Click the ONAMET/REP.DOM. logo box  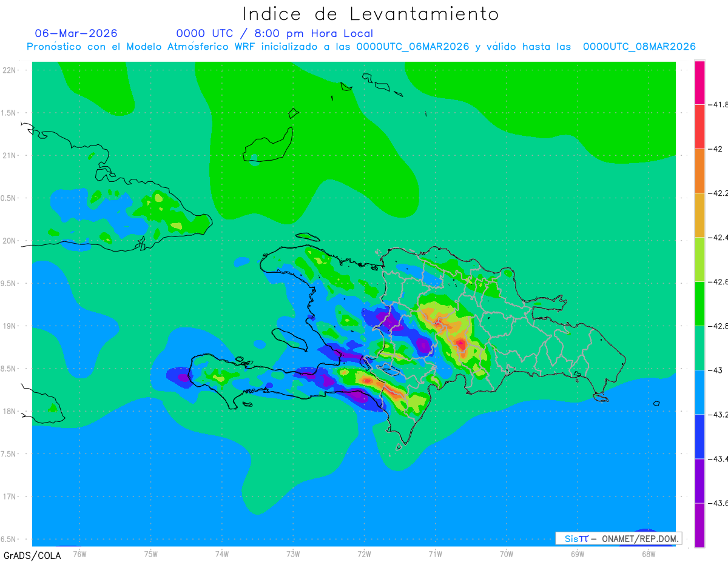[619, 538]
